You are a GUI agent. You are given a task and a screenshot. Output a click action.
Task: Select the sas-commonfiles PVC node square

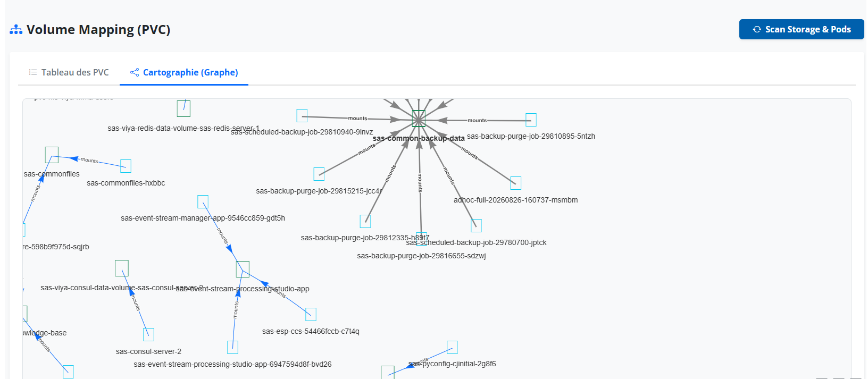(52, 155)
